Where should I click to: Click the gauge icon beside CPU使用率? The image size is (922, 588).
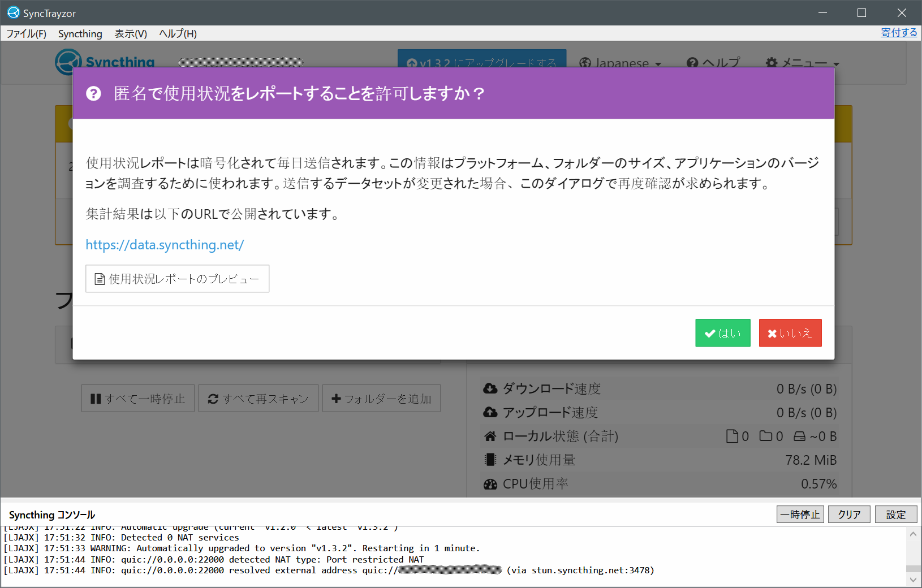tap(490, 483)
